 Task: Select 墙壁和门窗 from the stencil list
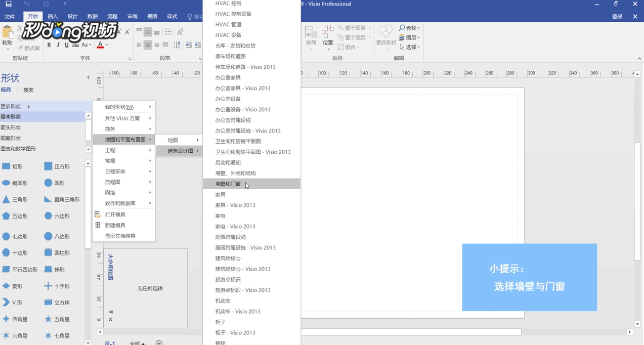click(251, 184)
